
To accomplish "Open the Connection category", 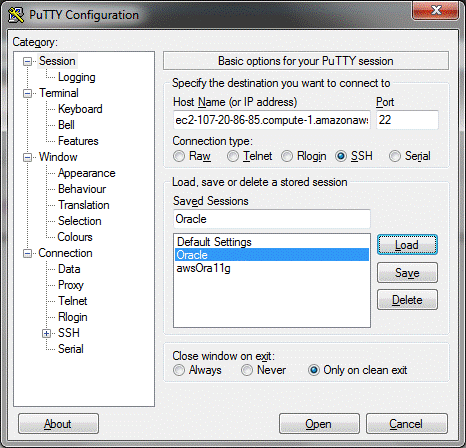I will pos(65,253).
